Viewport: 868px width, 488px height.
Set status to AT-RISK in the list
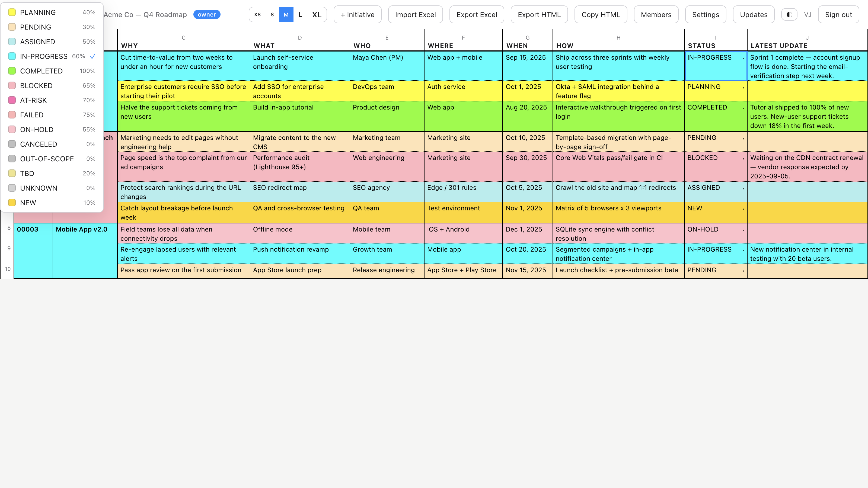52,100
